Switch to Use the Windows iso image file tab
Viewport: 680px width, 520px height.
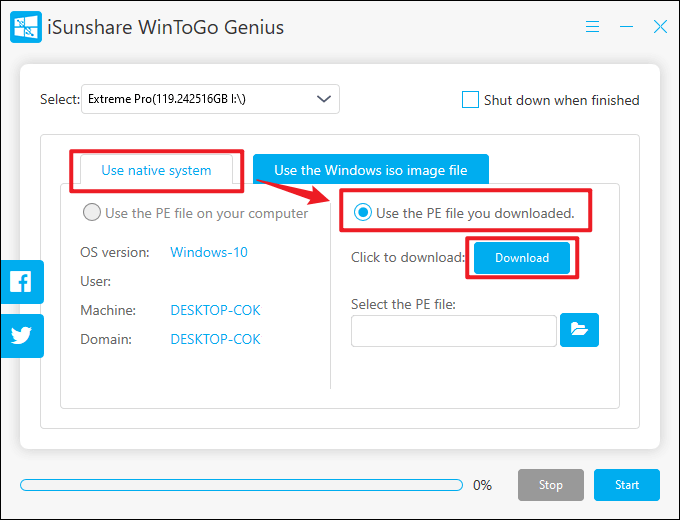[x=371, y=169]
